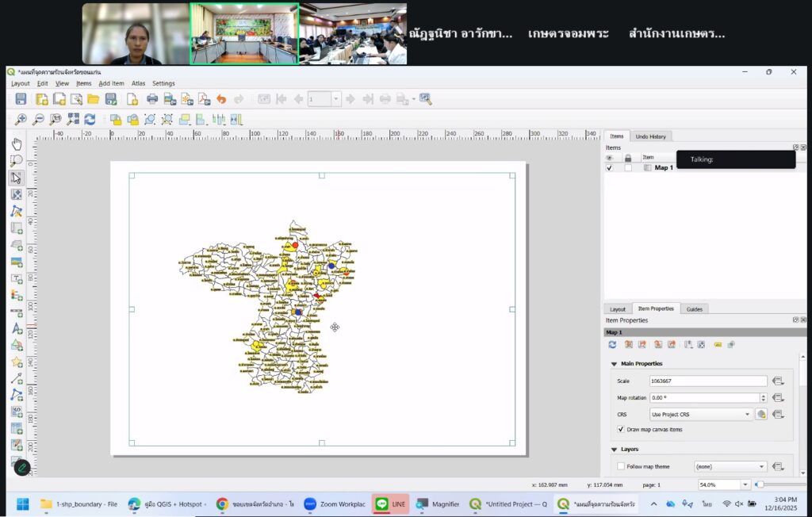Select the Pan Layout hand tool
Viewport: 812px width, 517px height.
17,144
